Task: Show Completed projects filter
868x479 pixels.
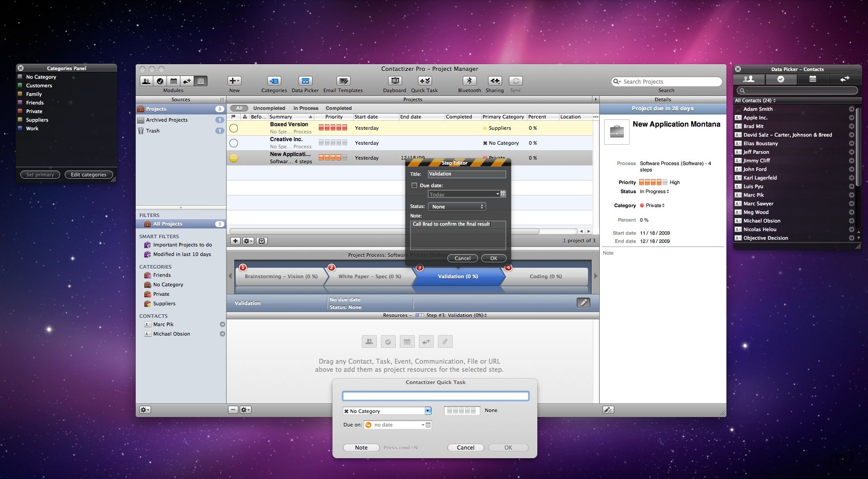Action: click(x=338, y=108)
